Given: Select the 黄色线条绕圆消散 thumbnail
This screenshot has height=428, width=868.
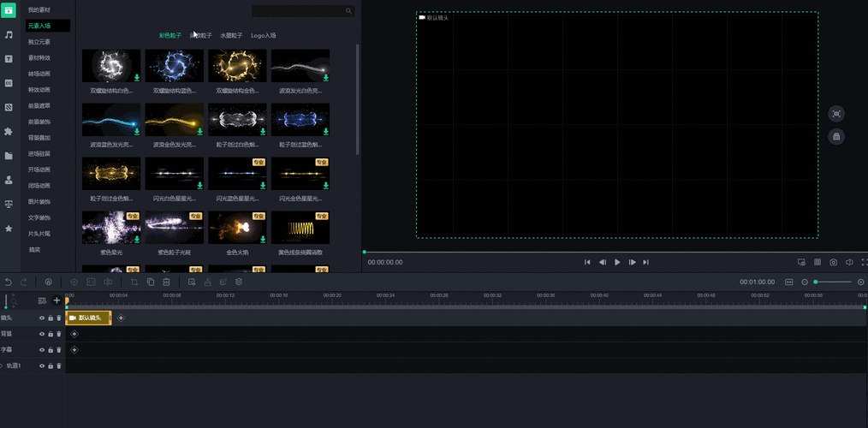Looking at the screenshot, I should [x=300, y=228].
